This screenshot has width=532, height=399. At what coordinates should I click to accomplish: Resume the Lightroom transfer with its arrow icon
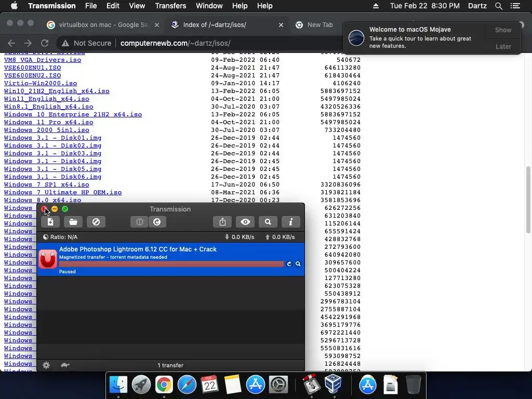[x=289, y=263]
